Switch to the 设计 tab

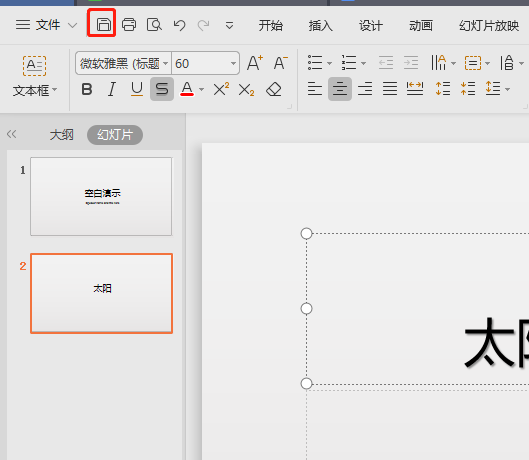[370, 25]
